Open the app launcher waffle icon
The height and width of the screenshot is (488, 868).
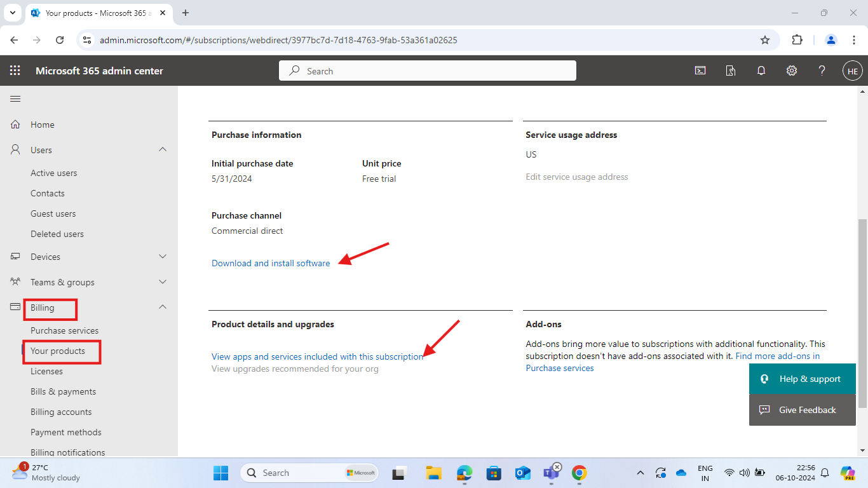pos(15,71)
